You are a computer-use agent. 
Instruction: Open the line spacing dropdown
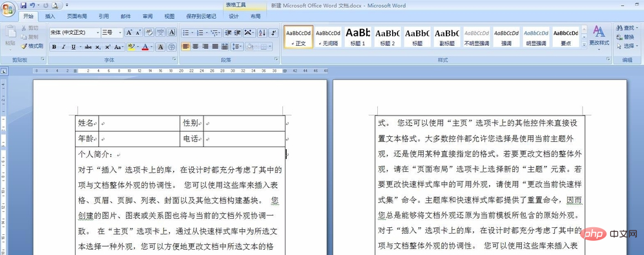(237, 47)
